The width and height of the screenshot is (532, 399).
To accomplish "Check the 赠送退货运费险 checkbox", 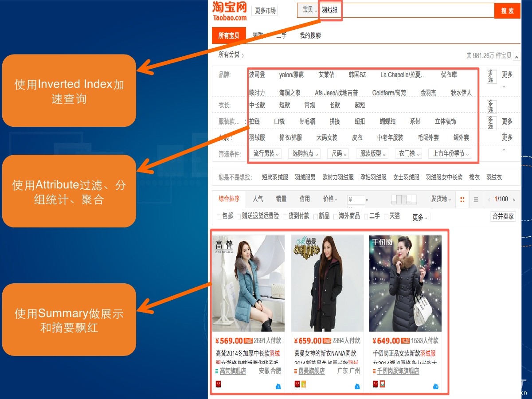I will 239,217.
